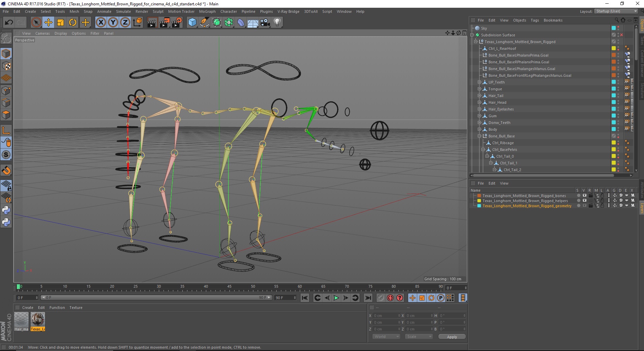Enable Polygons mode in left palette
This screenshot has width=644, height=351.
coord(6,115)
